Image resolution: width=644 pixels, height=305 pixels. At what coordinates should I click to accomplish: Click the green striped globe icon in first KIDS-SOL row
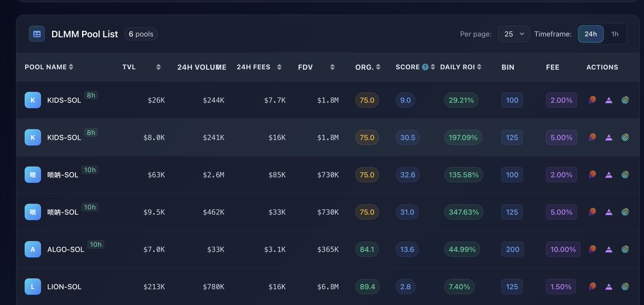[x=625, y=100]
